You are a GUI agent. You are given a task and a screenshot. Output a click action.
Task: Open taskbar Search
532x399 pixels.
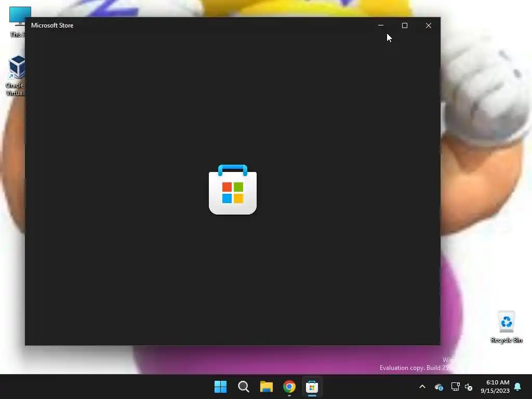[x=243, y=387]
